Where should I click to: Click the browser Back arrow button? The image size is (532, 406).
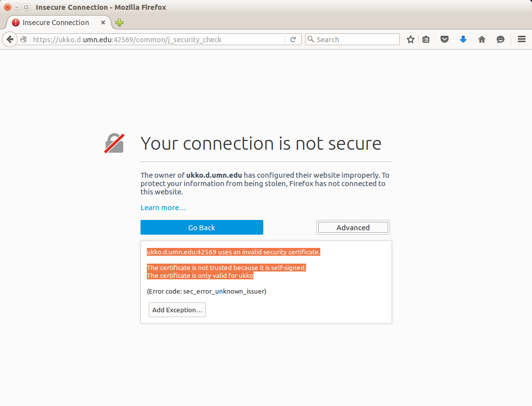[x=10, y=40]
